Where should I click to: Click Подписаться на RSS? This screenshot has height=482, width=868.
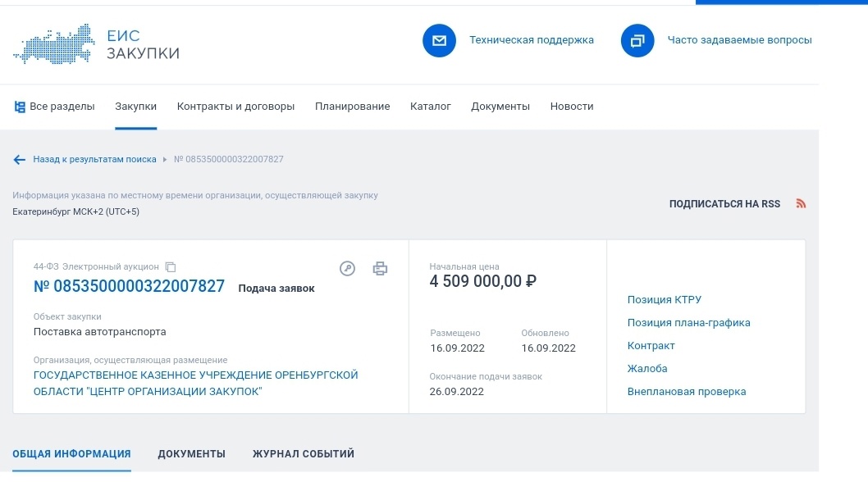tap(724, 204)
